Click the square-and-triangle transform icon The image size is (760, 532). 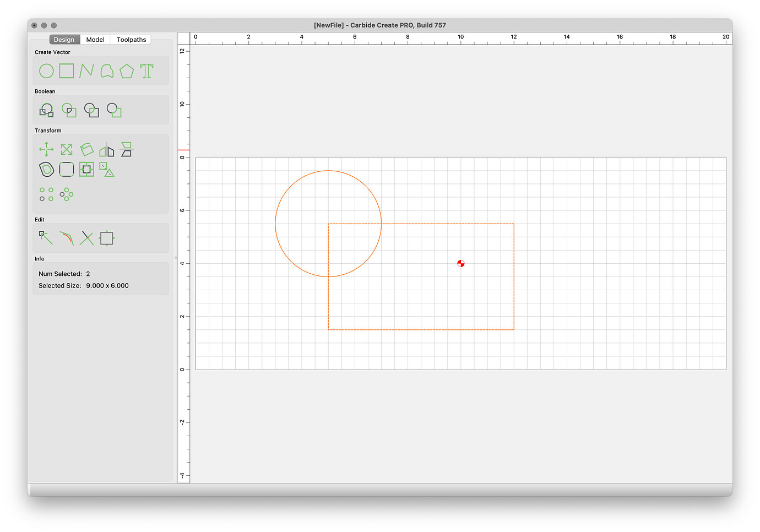(x=107, y=169)
